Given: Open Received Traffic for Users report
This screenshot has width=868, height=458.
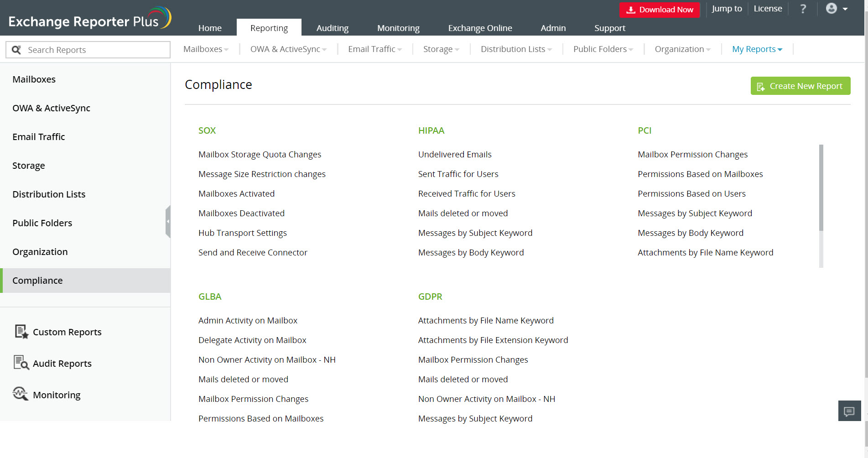Looking at the screenshot, I should click(x=467, y=193).
